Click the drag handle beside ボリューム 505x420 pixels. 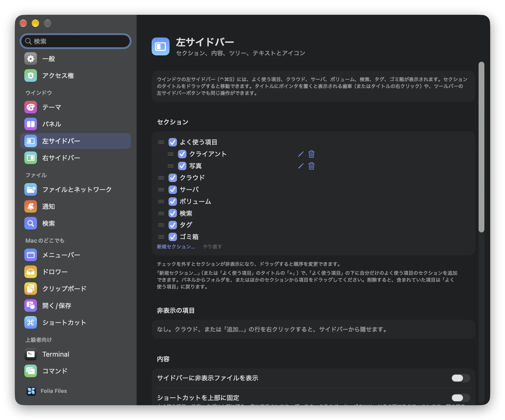pyautogui.click(x=161, y=202)
